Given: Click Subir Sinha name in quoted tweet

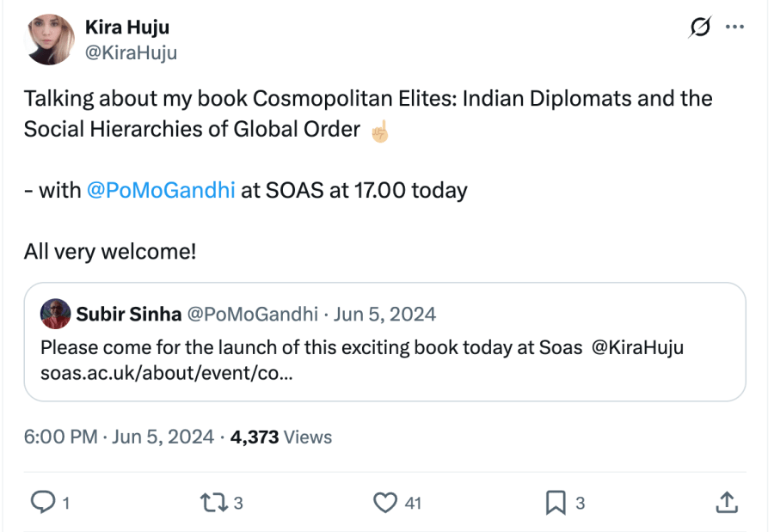Looking at the screenshot, I should pyautogui.click(x=128, y=314).
